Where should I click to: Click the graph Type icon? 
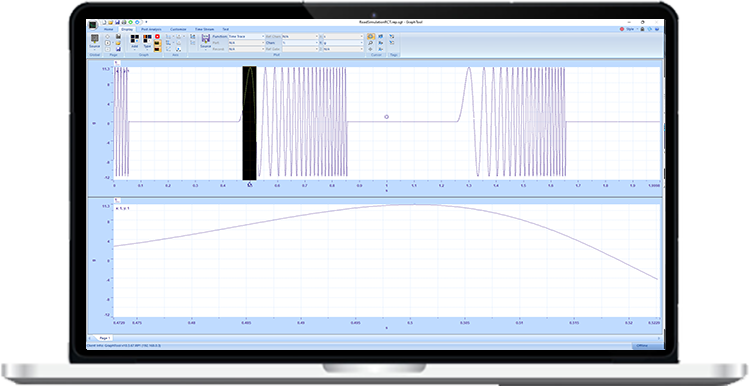click(147, 39)
